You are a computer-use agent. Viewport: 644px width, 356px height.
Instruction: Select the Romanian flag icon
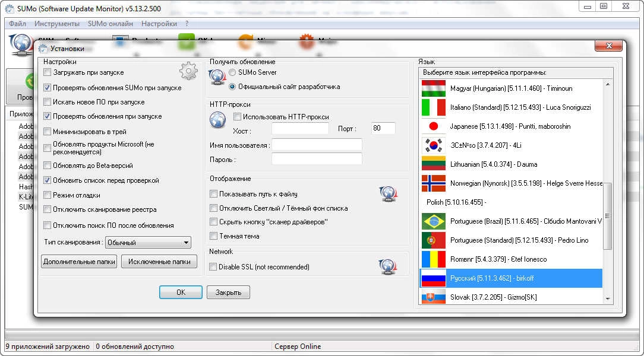433,259
